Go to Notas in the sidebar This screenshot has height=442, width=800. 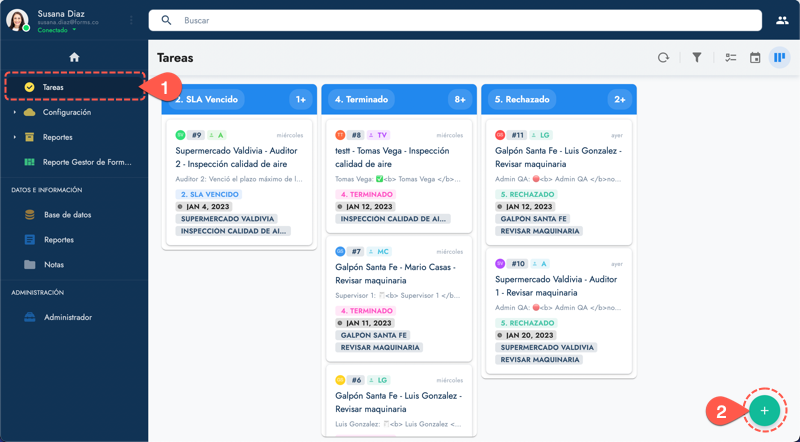click(x=54, y=265)
